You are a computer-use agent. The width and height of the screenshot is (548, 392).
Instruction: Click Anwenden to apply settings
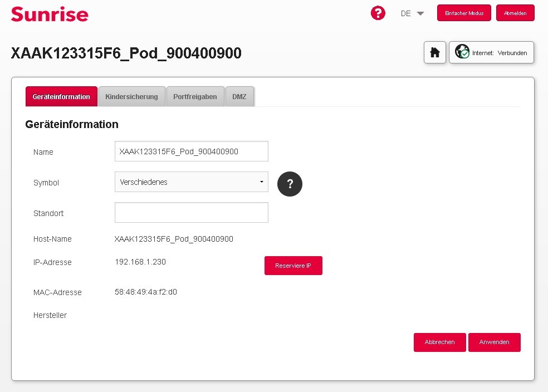pyautogui.click(x=494, y=342)
